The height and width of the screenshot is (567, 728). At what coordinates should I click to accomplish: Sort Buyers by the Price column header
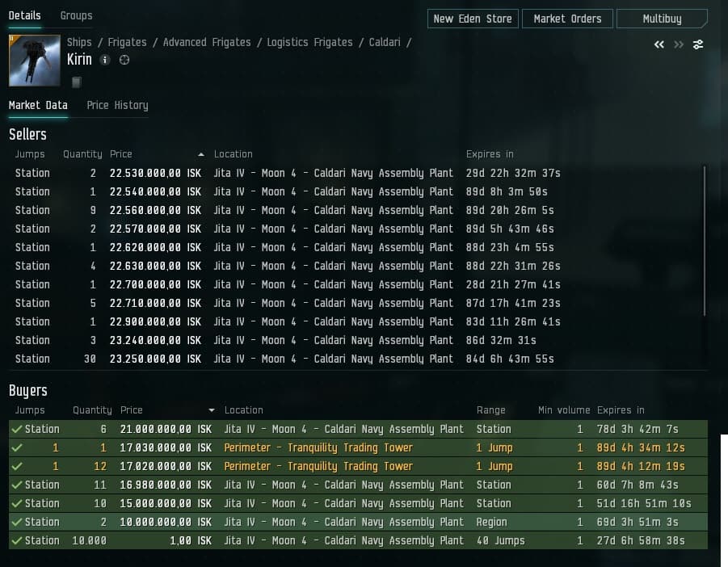131,409
